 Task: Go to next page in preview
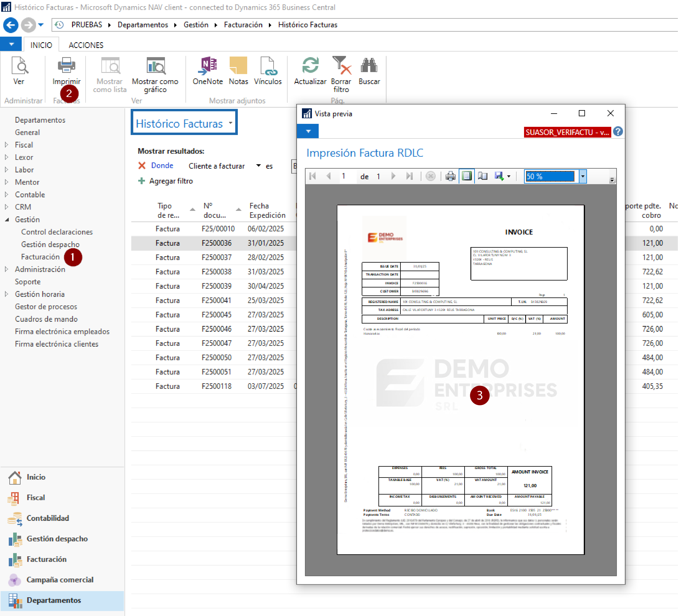[393, 176]
